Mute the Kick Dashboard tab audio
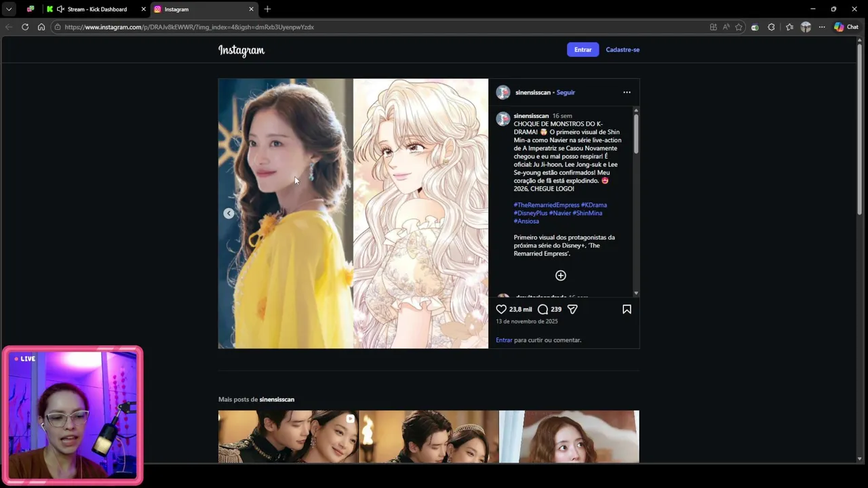 [x=60, y=9]
